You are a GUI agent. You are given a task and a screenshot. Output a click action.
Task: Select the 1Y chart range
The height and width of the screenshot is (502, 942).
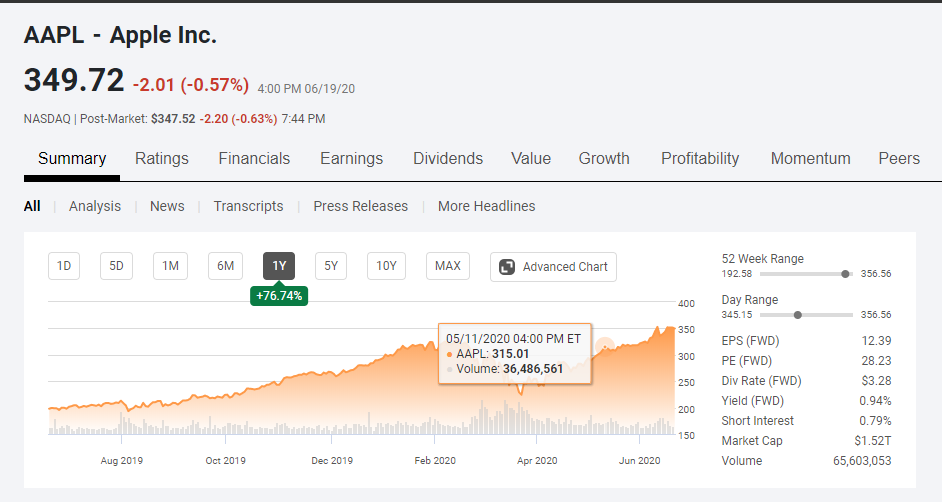pyautogui.click(x=279, y=266)
